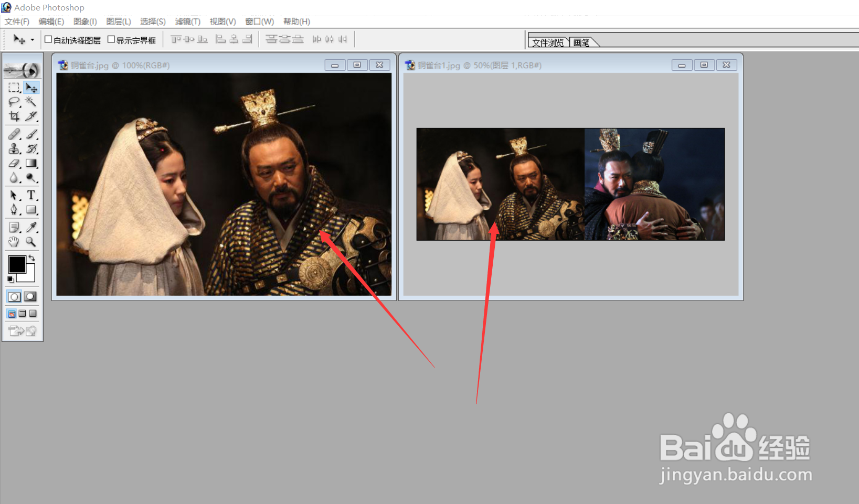The width and height of the screenshot is (859, 504).
Task: Select the Magic Wand tool
Action: point(31,102)
